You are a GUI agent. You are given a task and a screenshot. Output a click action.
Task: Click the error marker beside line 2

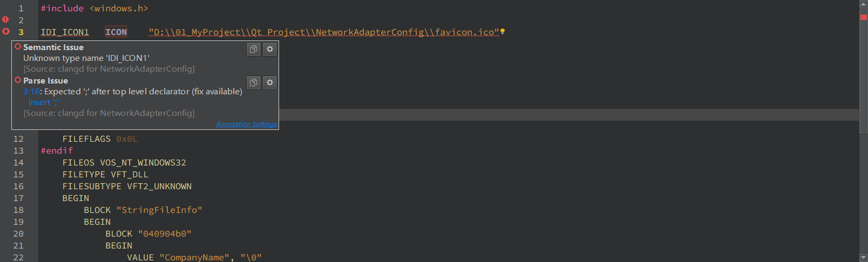tap(5, 19)
